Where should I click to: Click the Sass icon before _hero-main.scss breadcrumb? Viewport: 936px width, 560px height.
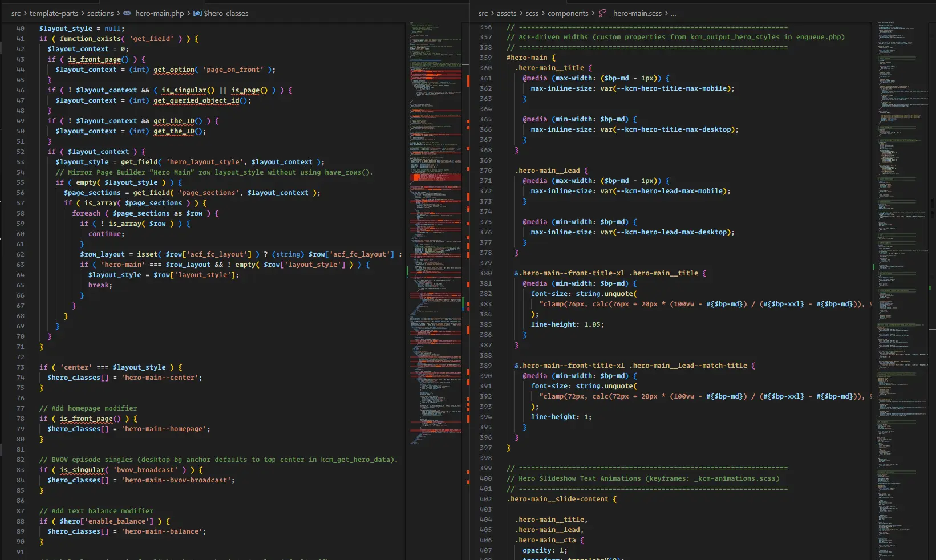tap(603, 13)
